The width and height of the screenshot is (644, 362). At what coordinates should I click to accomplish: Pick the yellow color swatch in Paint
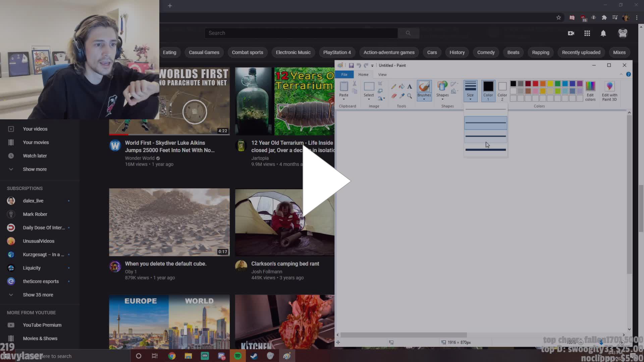tap(550, 83)
